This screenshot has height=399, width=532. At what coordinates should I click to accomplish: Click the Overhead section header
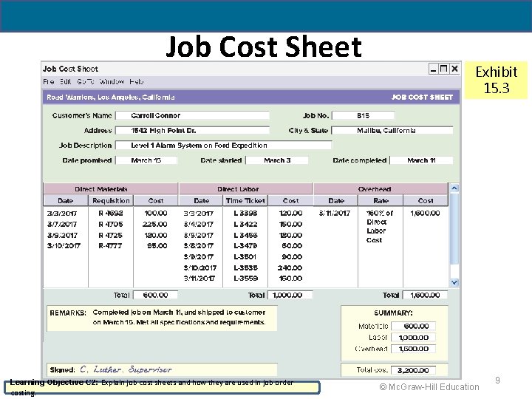381,189
